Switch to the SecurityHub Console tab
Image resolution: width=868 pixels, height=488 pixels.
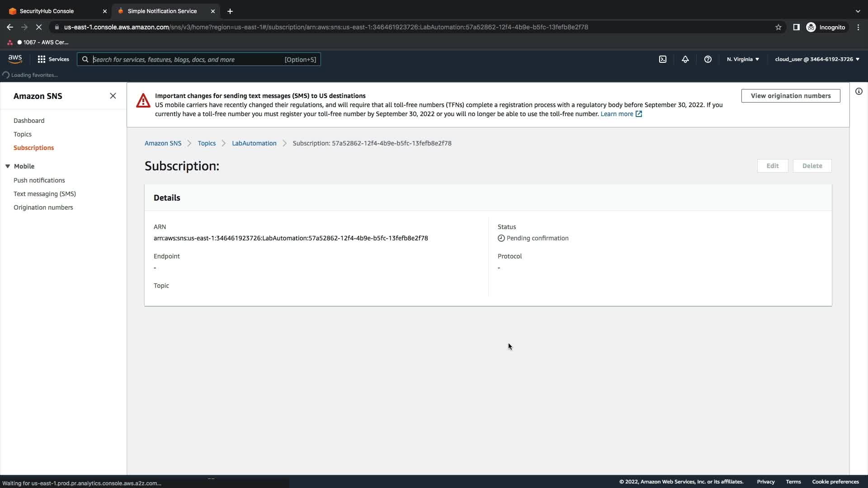(47, 11)
